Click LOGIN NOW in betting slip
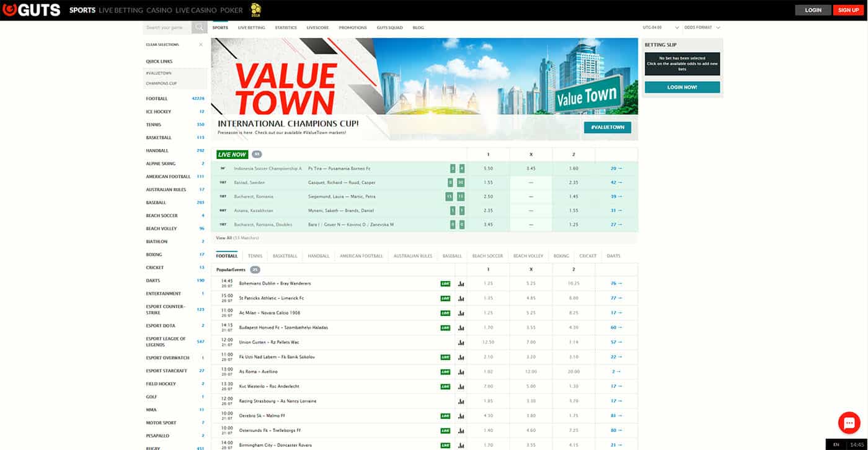Image resolution: width=868 pixels, height=450 pixels. coord(682,88)
